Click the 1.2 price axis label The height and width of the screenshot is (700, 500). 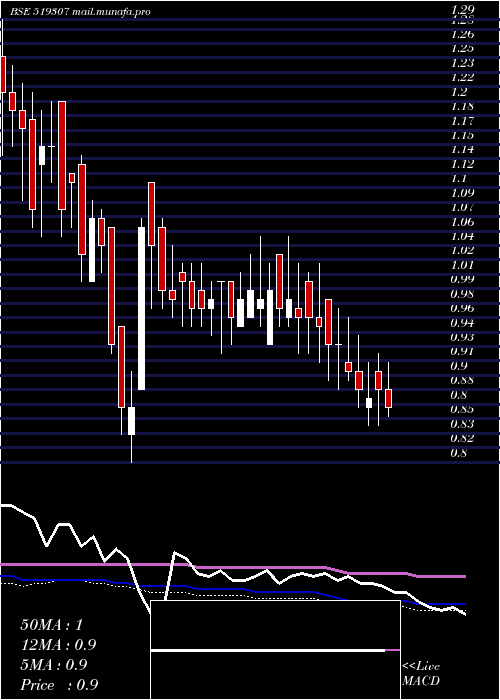click(459, 92)
